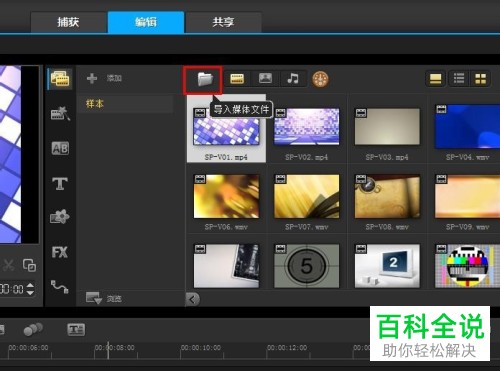Open the Path motion panel icon

(60, 287)
